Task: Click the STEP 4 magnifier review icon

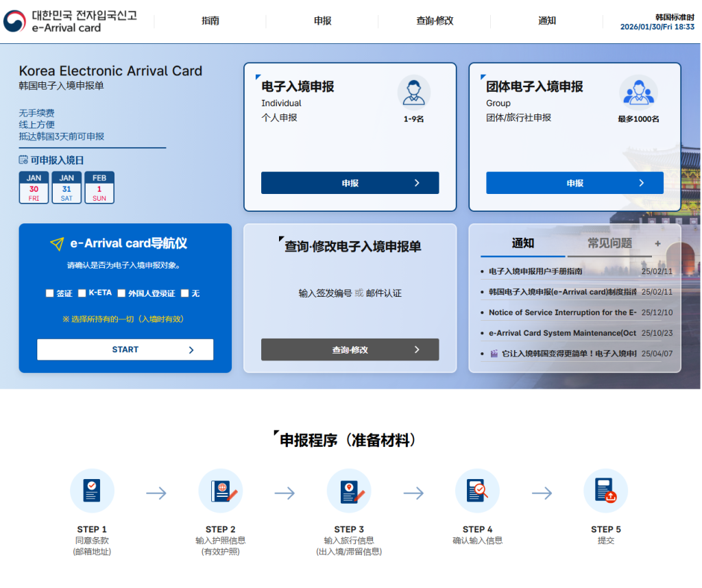Action: click(x=477, y=490)
